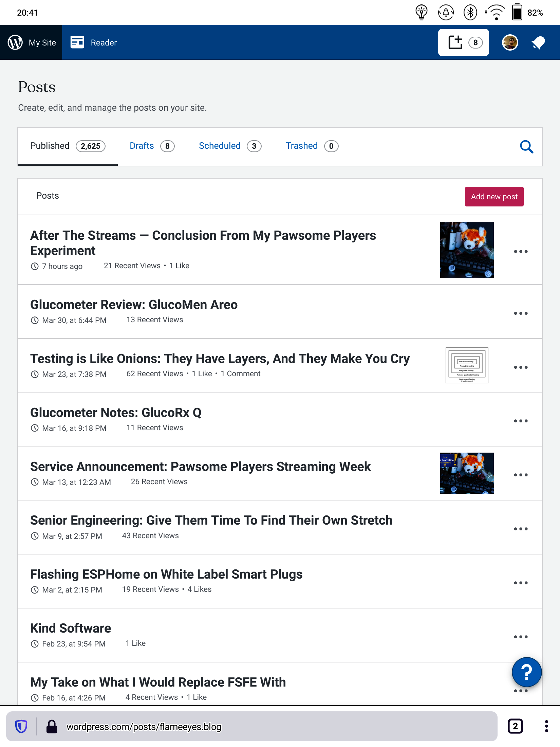Switch to the Drafts tab
560x747 pixels.
(x=152, y=146)
